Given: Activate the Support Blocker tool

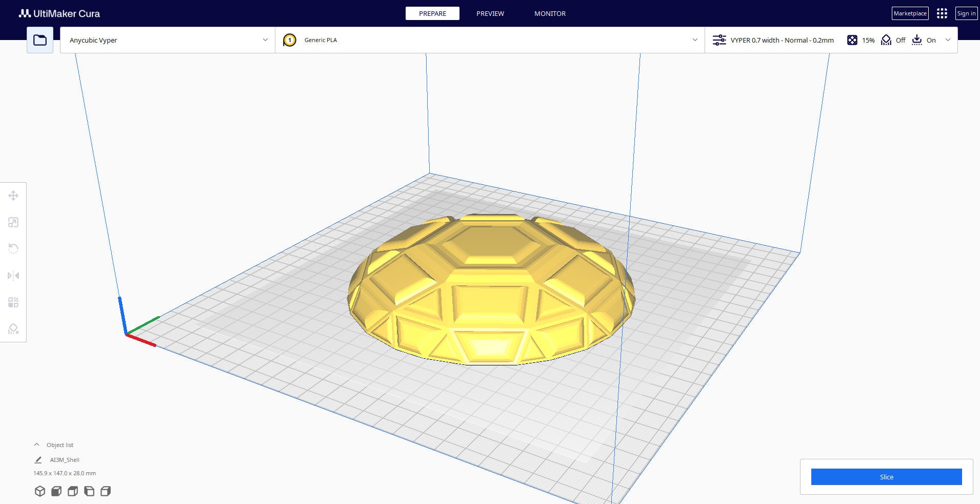Looking at the screenshot, I should coord(13,329).
